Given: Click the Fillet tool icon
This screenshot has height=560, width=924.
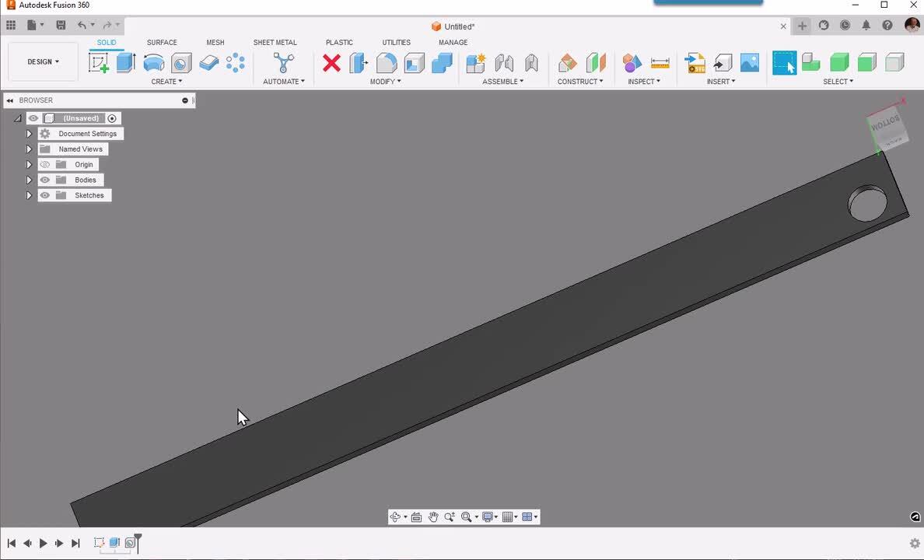Looking at the screenshot, I should tap(387, 63).
